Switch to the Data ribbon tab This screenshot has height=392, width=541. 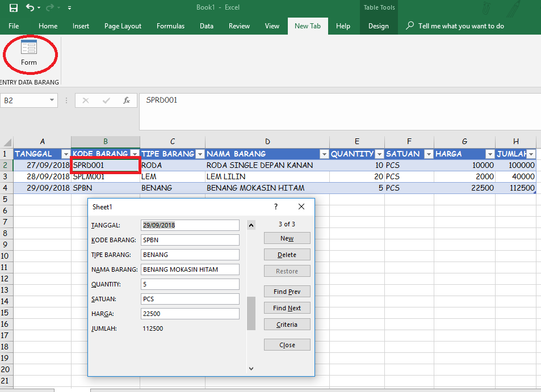[x=206, y=26]
